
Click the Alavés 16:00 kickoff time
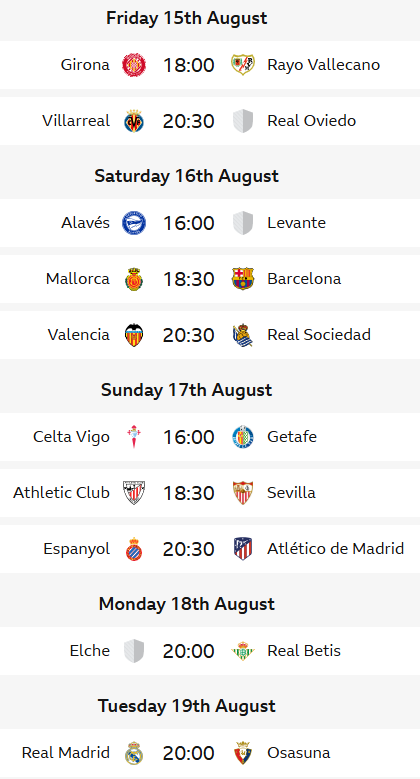point(188,223)
